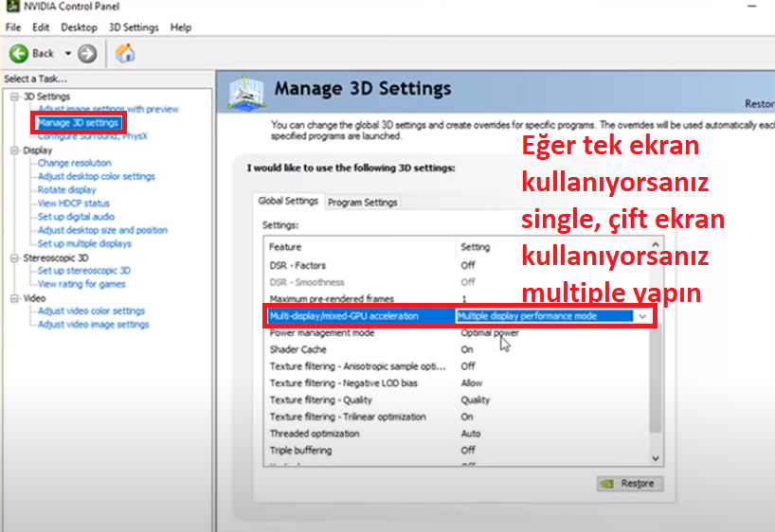Open the Edit menu
Image resolution: width=775 pixels, height=532 pixels.
[x=41, y=27]
